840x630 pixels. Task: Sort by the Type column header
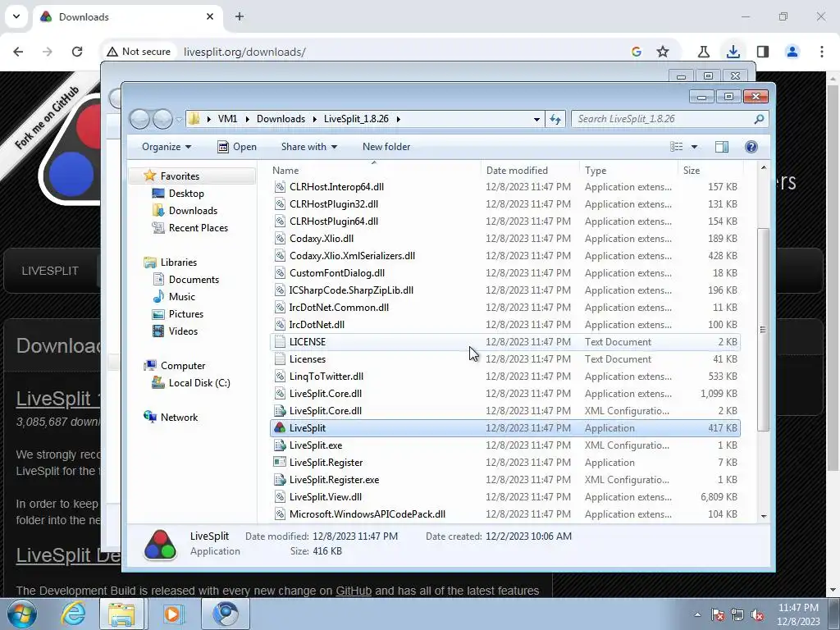coord(628,171)
